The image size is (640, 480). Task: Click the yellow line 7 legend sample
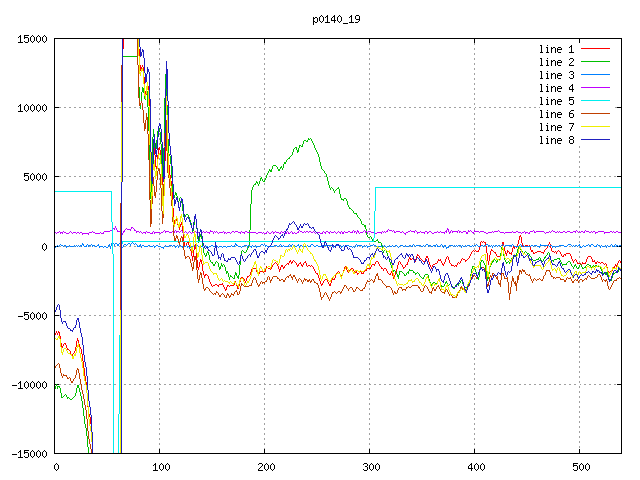[x=595, y=127]
